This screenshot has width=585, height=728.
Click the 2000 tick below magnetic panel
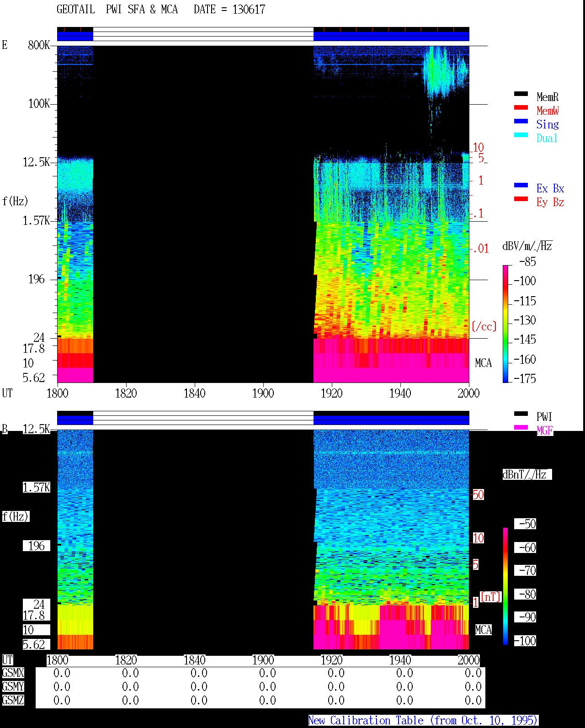[x=468, y=660]
